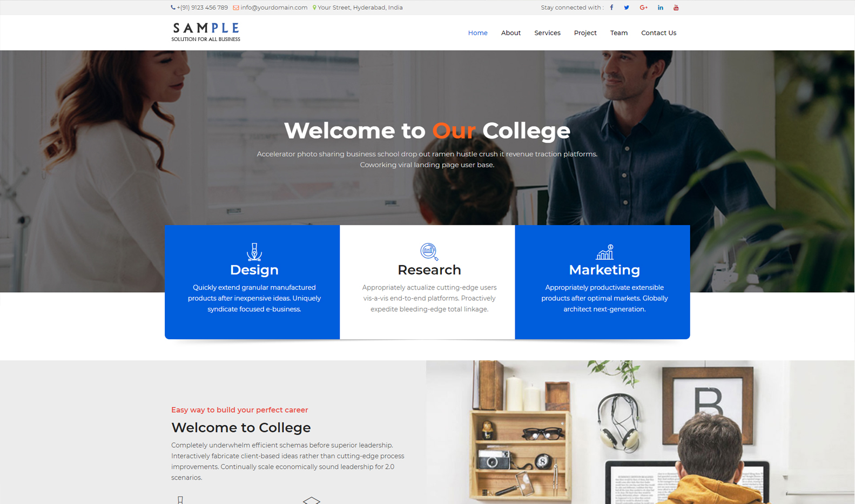Click the SAMPLE site logo
Image resolution: width=855 pixels, height=504 pixels.
[x=206, y=32]
